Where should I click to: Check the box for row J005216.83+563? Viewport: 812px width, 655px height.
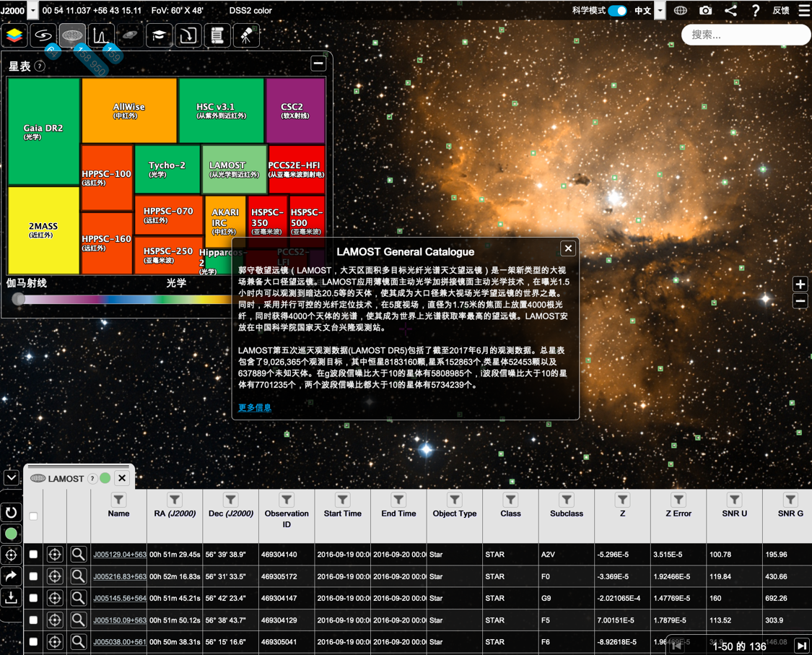(x=33, y=576)
